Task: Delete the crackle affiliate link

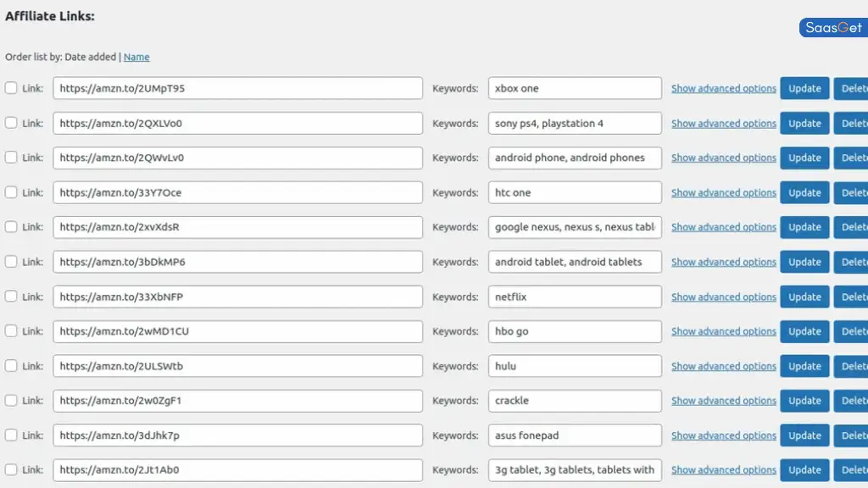Action: (x=851, y=401)
